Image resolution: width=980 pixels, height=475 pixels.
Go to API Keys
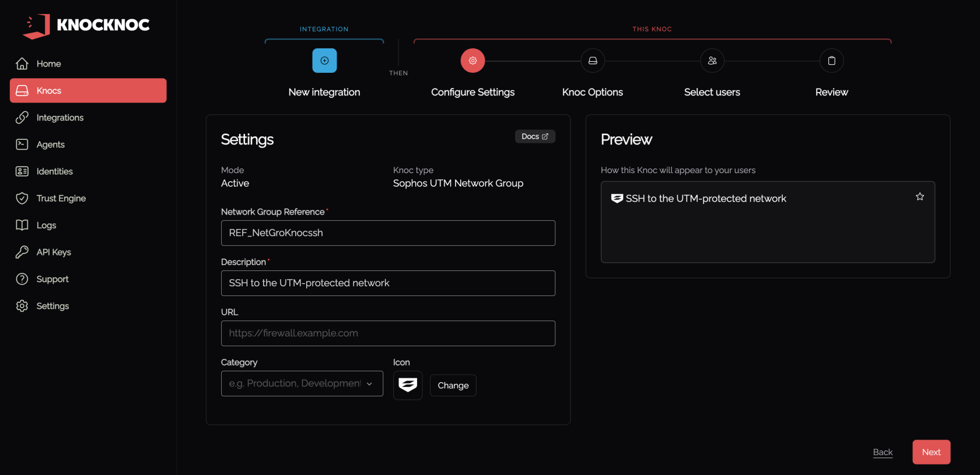pos(88,252)
